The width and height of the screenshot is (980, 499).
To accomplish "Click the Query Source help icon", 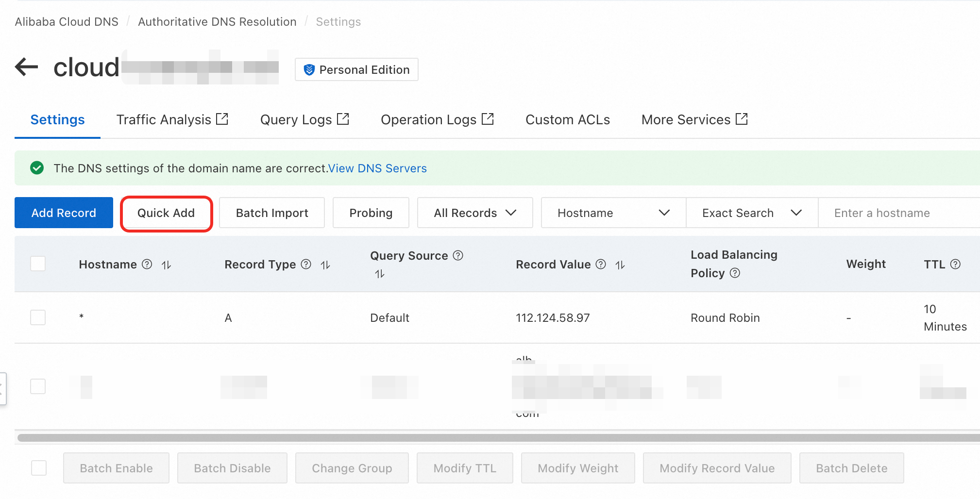I will [x=458, y=255].
